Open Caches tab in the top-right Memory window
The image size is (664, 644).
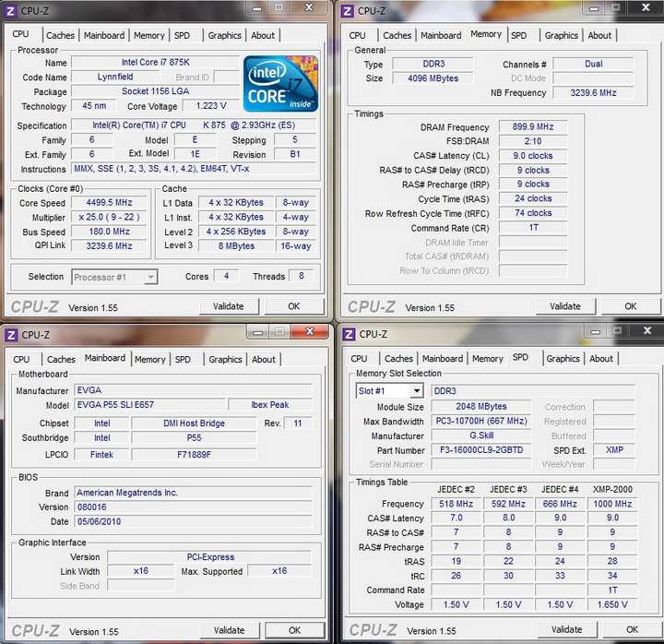[397, 36]
